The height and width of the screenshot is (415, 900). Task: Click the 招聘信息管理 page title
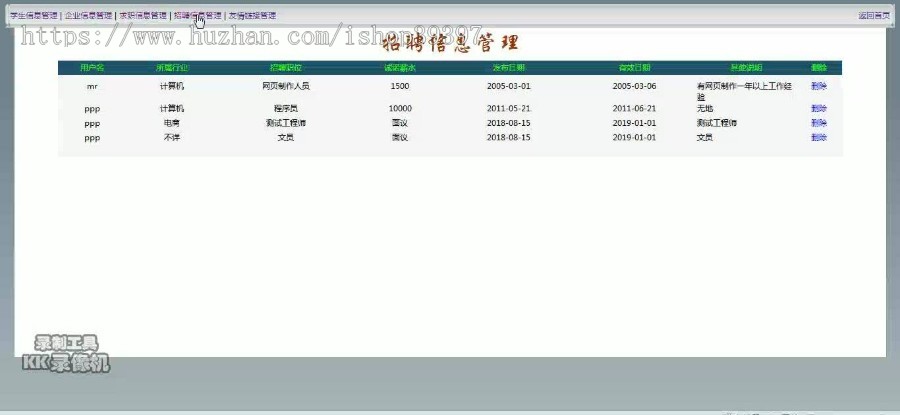point(450,43)
